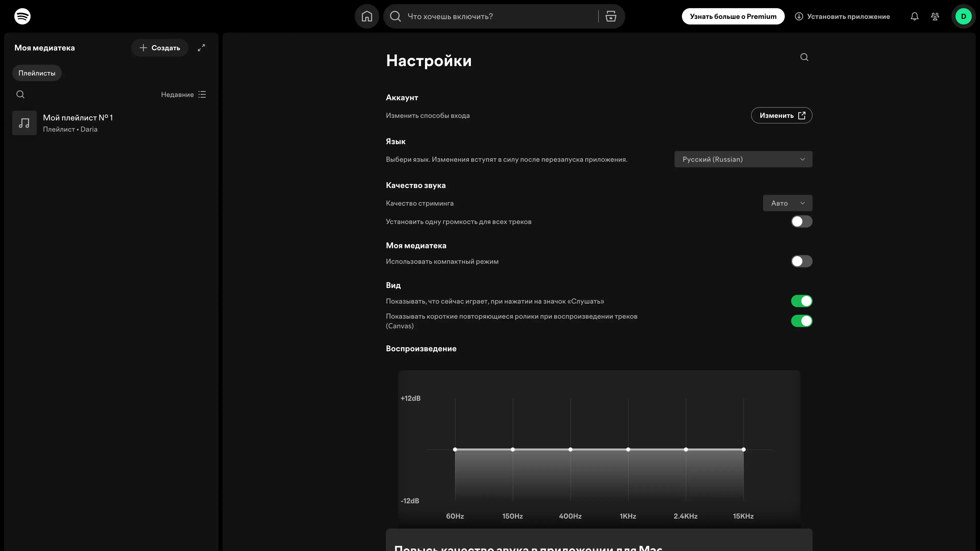
Task: Click the Spotify logo icon
Action: click(x=22, y=16)
